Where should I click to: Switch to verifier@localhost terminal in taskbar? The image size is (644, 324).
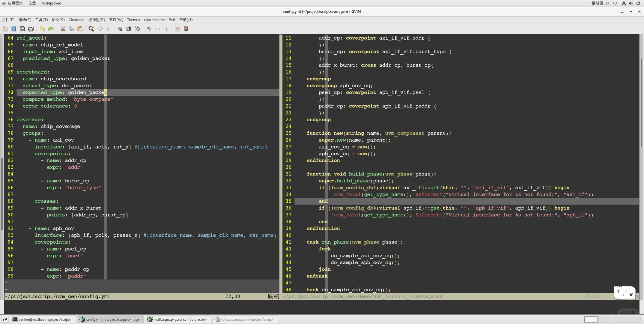(43, 319)
